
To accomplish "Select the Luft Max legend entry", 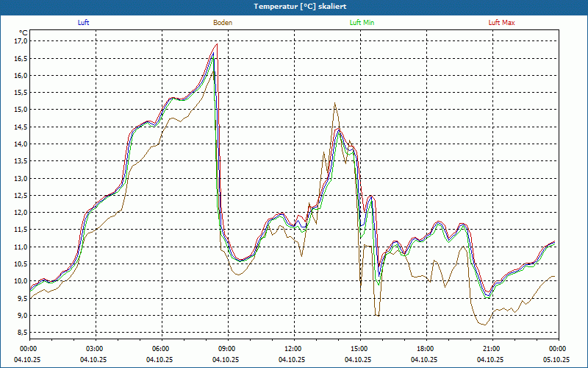I will point(501,23).
